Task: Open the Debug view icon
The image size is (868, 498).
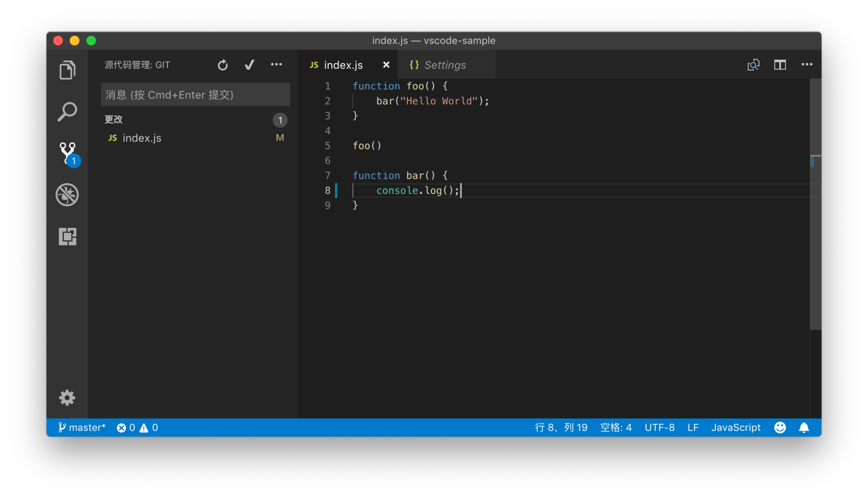Action: tap(67, 195)
